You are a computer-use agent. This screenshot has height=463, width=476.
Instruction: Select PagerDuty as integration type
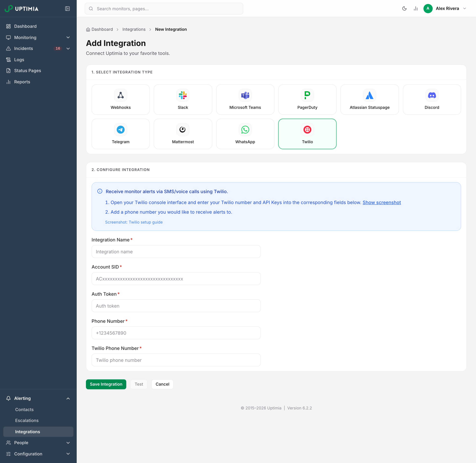tap(307, 99)
